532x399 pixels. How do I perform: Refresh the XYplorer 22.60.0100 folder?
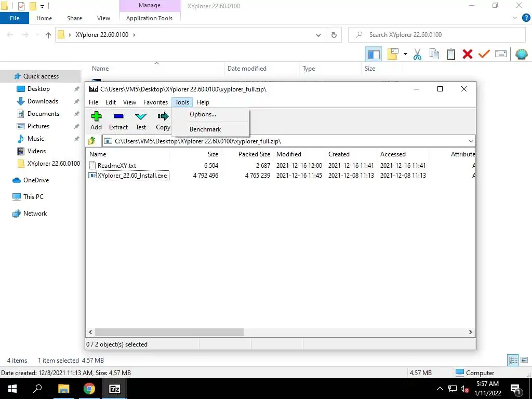pyautogui.click(x=334, y=35)
